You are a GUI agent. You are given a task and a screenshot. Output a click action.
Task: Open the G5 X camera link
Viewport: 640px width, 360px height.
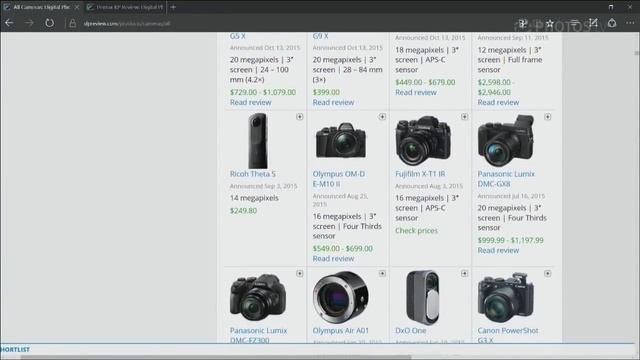238,36
